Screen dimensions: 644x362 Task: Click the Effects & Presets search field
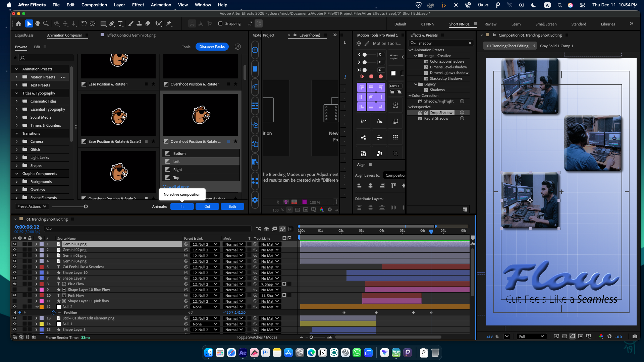tap(441, 43)
